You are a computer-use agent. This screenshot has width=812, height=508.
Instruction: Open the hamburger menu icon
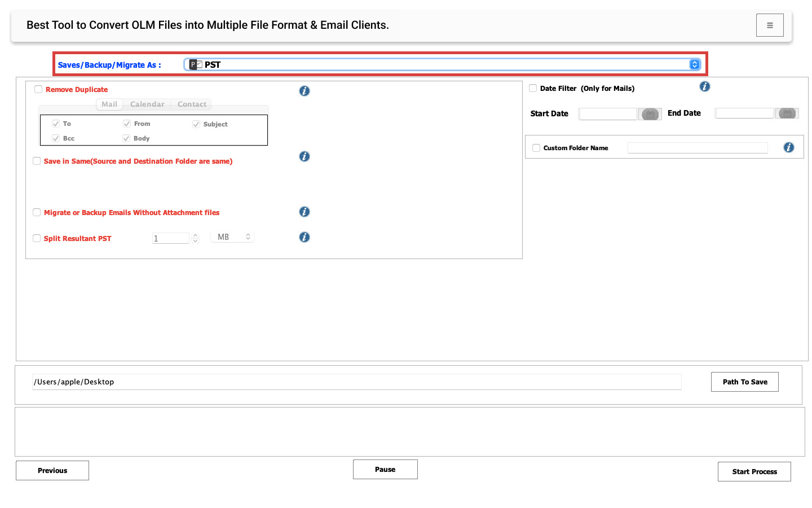(770, 25)
